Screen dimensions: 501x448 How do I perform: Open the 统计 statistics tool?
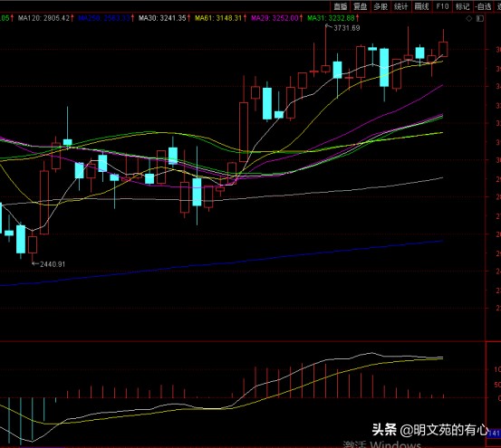pyautogui.click(x=401, y=6)
